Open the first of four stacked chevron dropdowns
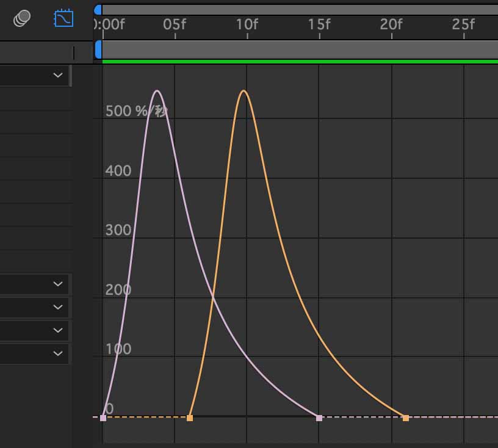This screenshot has width=498, height=448. [58, 284]
